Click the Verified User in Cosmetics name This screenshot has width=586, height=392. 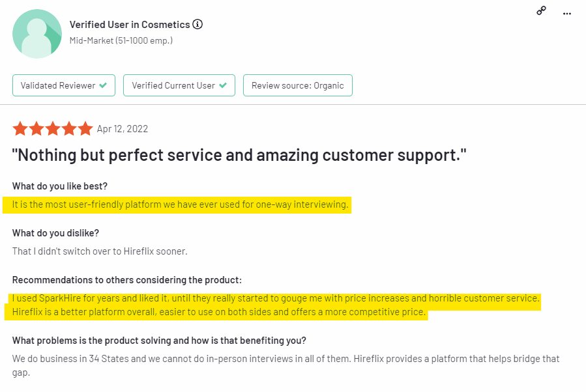130,25
